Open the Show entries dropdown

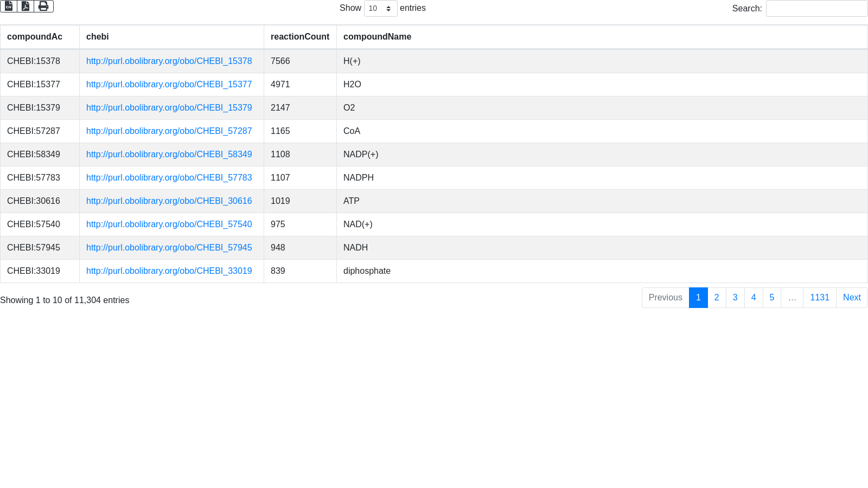(380, 9)
